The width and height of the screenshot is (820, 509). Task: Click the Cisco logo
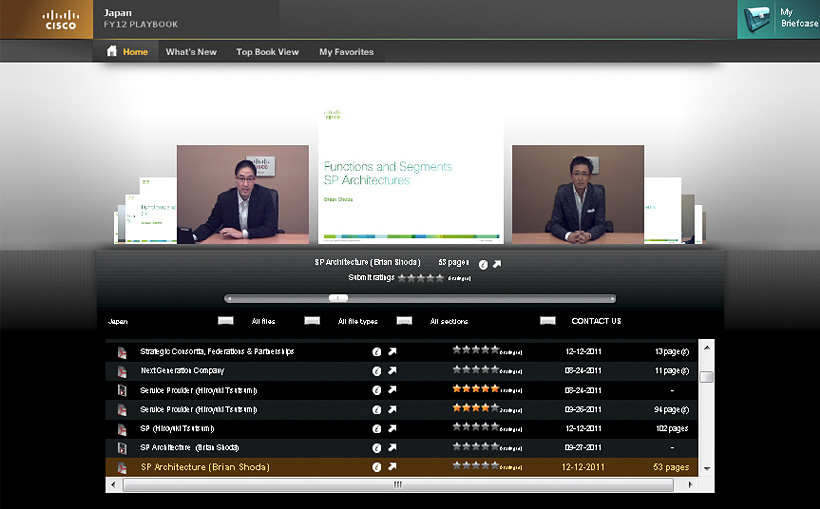pyautogui.click(x=60, y=19)
